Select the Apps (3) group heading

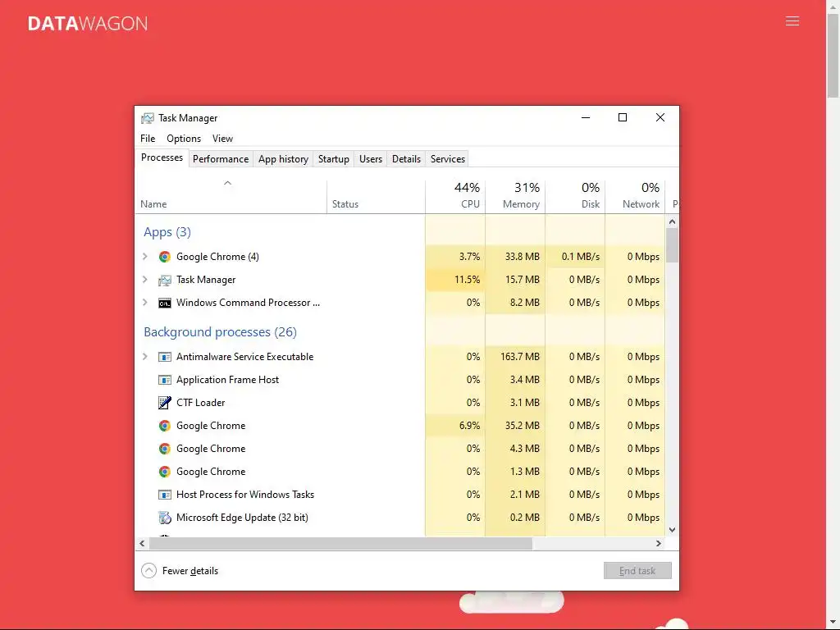pyautogui.click(x=167, y=232)
